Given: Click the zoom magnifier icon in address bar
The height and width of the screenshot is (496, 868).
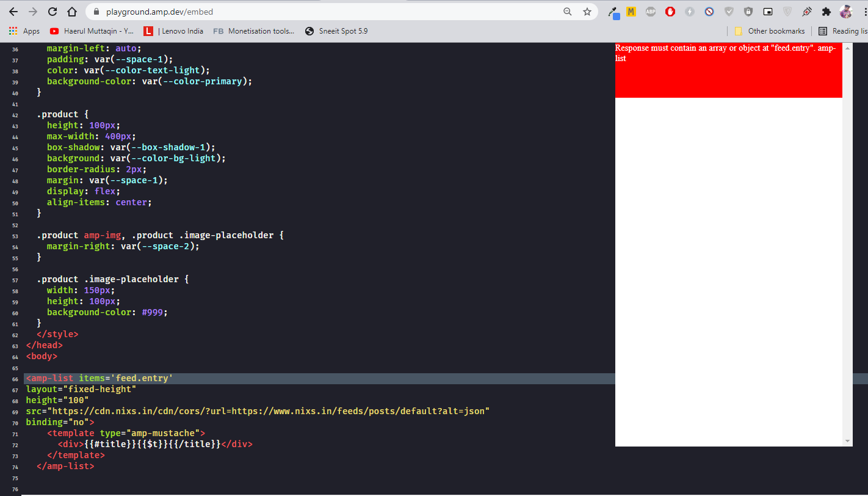Looking at the screenshot, I should 568,12.
